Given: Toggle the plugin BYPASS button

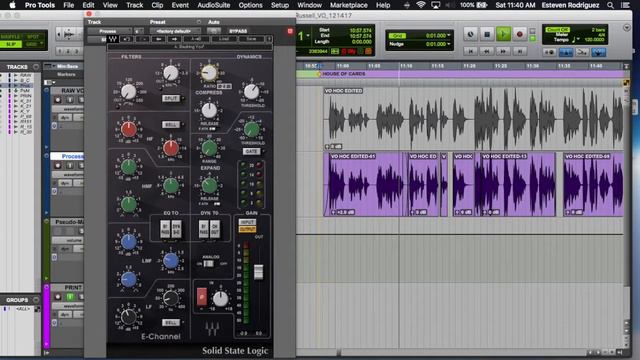Looking at the screenshot, I should coord(238,31).
